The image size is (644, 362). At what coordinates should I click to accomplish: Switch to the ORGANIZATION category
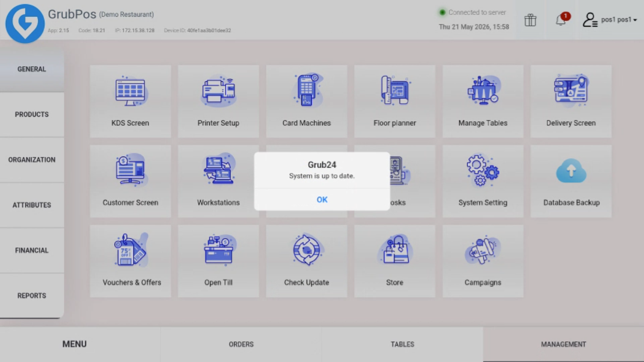32,160
